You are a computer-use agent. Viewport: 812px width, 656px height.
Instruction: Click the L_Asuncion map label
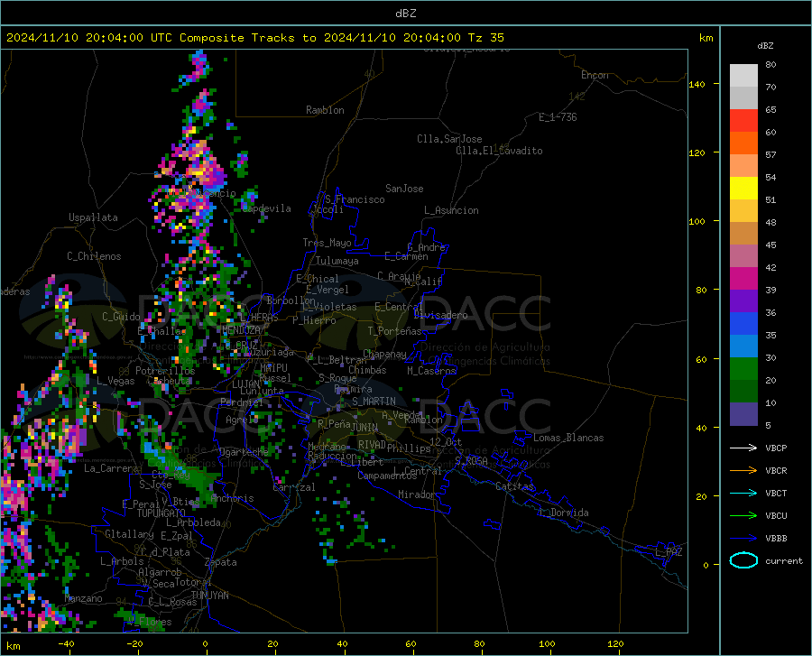pos(451,210)
